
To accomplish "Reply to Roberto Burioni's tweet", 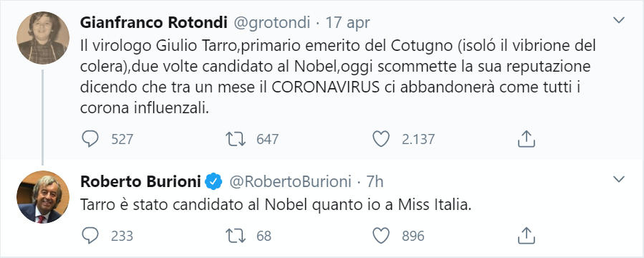I will [x=90, y=235].
